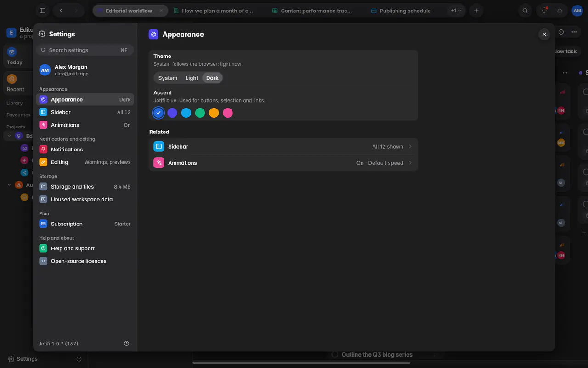Switch to Publishing schedule tab
The height and width of the screenshot is (368, 588).
click(x=405, y=11)
